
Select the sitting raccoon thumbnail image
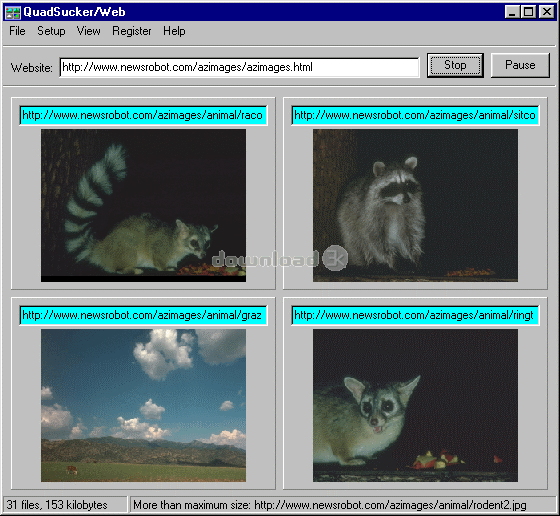[415, 206]
